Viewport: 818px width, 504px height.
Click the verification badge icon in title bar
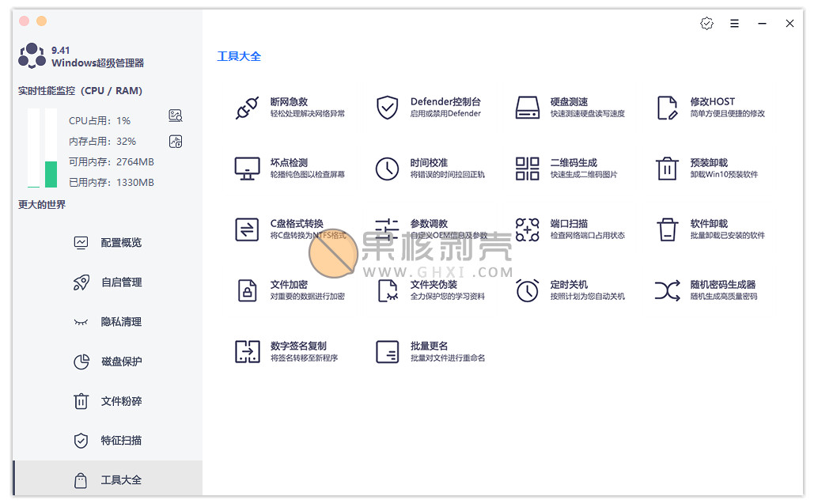pos(706,24)
